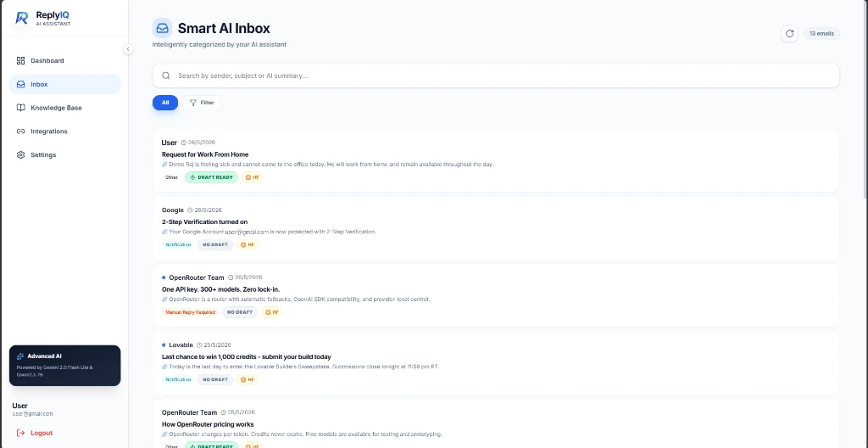Click NO DRAFT badge on Lovable email
The width and height of the screenshot is (868, 448).
(x=215, y=380)
